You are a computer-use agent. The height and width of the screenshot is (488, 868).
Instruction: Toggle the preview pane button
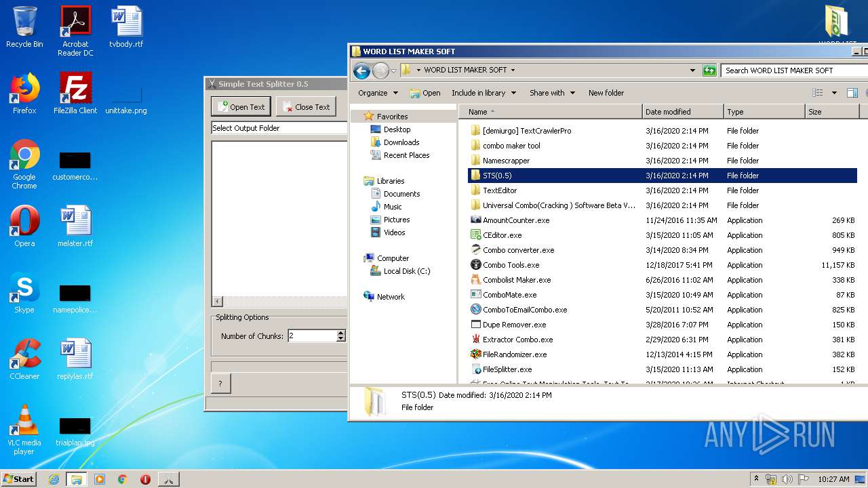point(852,93)
